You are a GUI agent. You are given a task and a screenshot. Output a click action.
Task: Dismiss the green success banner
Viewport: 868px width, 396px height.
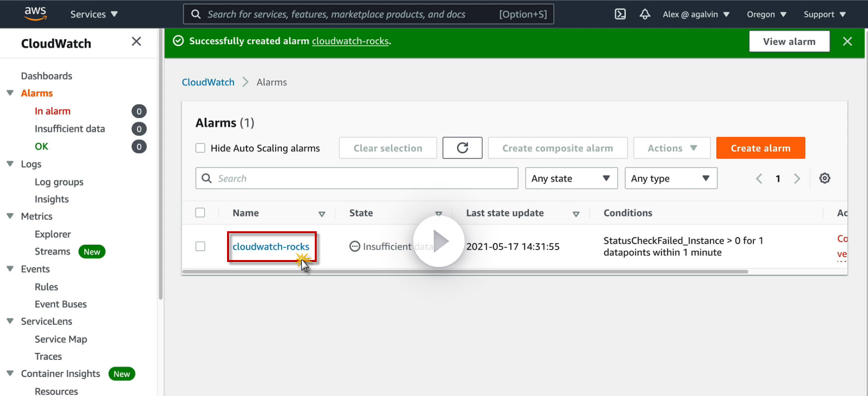[847, 41]
